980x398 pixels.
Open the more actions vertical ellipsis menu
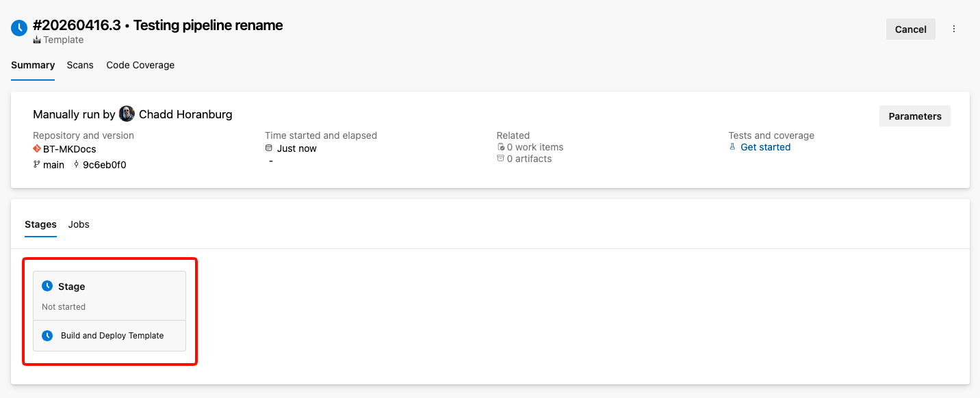click(x=954, y=29)
